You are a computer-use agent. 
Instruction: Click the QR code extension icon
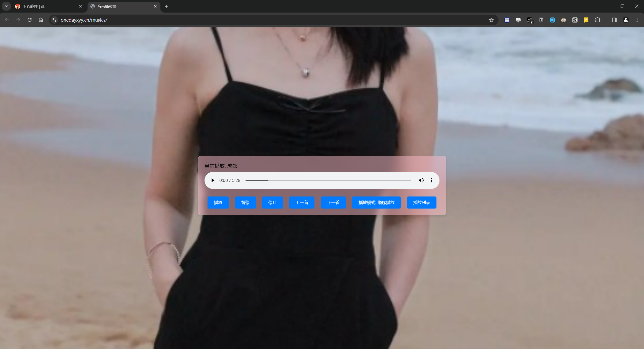pyautogui.click(x=575, y=20)
